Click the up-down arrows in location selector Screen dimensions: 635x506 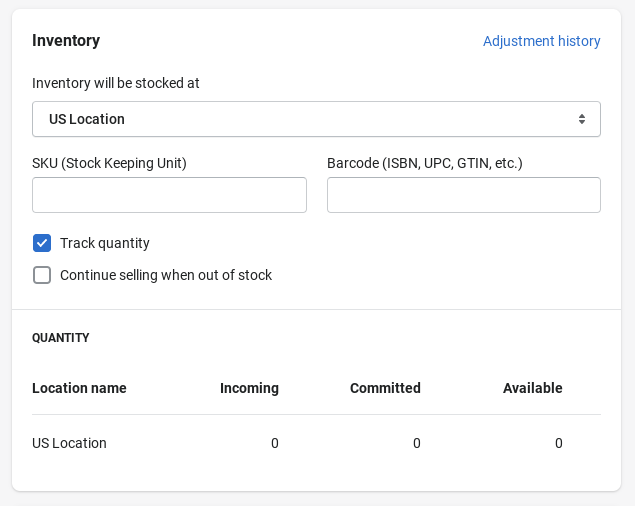point(582,119)
